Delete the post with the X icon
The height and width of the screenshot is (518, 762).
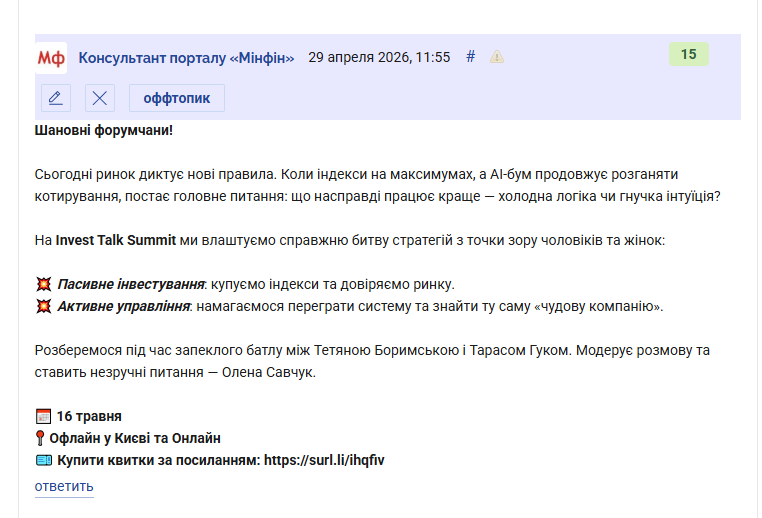point(99,98)
